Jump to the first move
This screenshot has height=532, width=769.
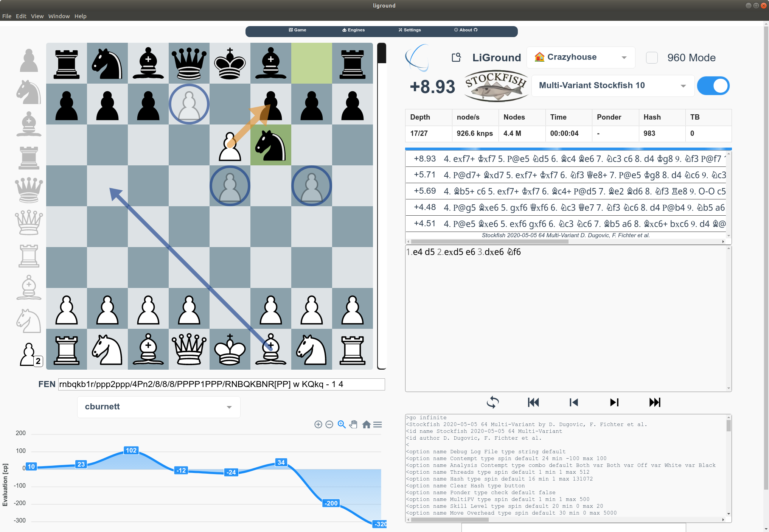coord(533,402)
